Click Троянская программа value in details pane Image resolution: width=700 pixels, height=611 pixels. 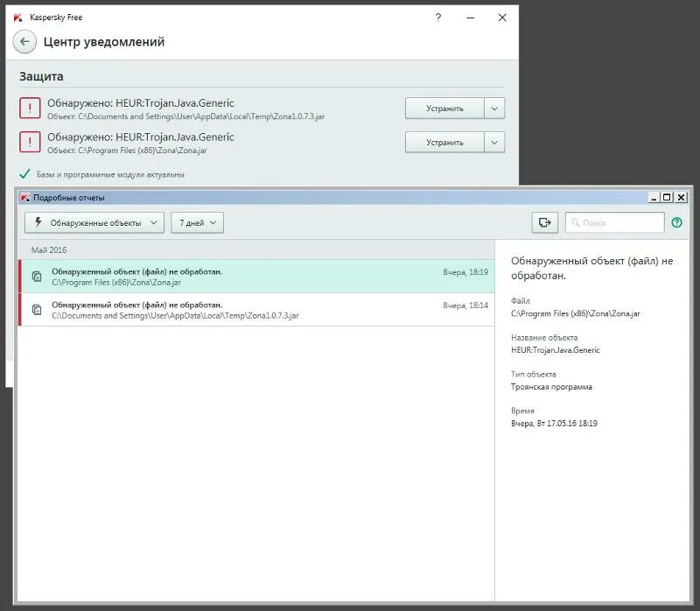pyautogui.click(x=552, y=387)
